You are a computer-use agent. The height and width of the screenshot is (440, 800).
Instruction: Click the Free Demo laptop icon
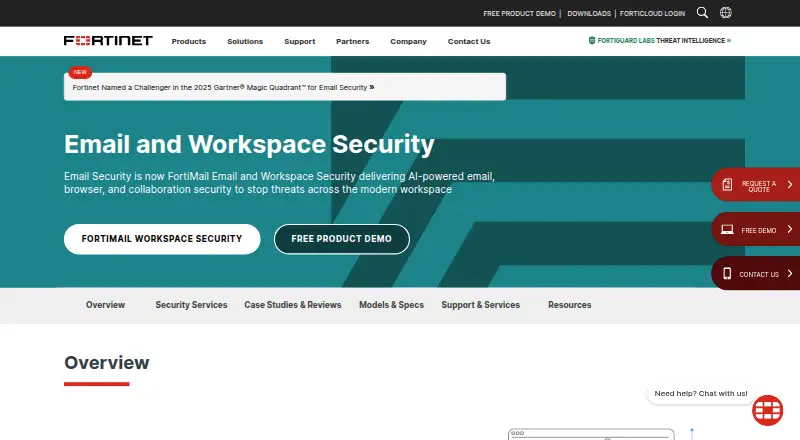727,229
